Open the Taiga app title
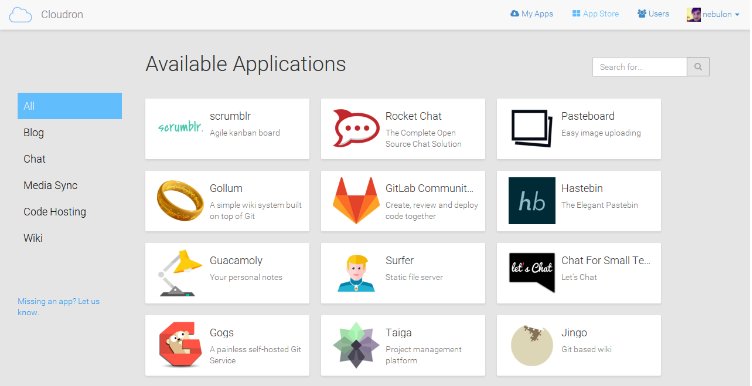 pos(399,332)
